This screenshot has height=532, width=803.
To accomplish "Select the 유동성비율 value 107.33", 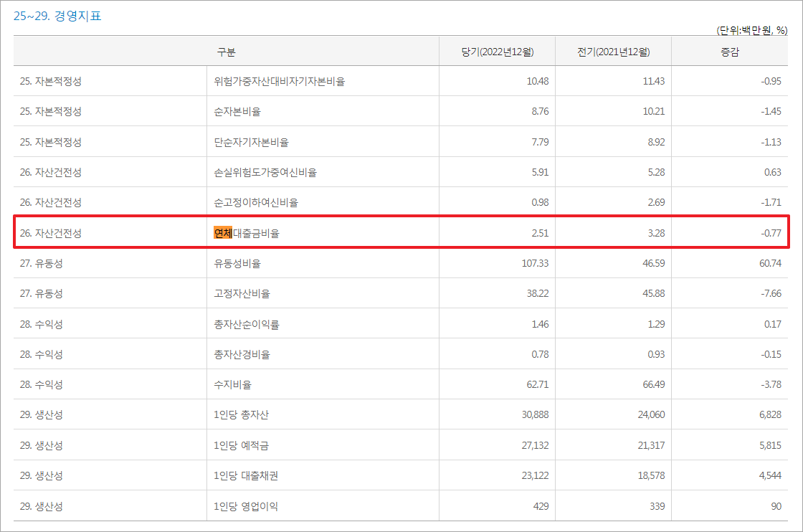I will [x=535, y=263].
